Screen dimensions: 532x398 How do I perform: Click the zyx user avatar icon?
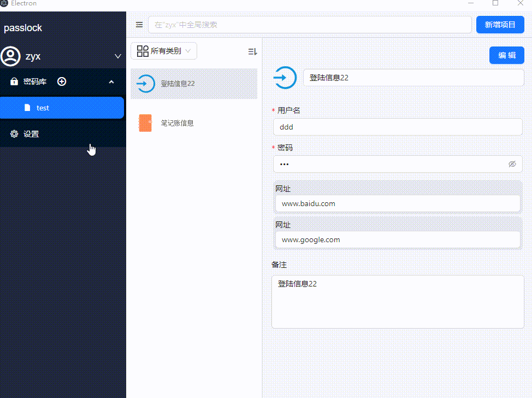pos(10,56)
